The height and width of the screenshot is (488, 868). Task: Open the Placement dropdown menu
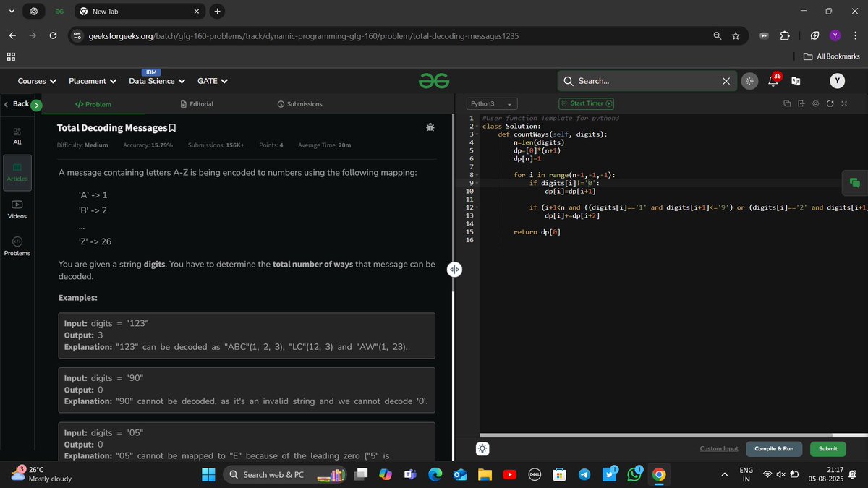(93, 81)
